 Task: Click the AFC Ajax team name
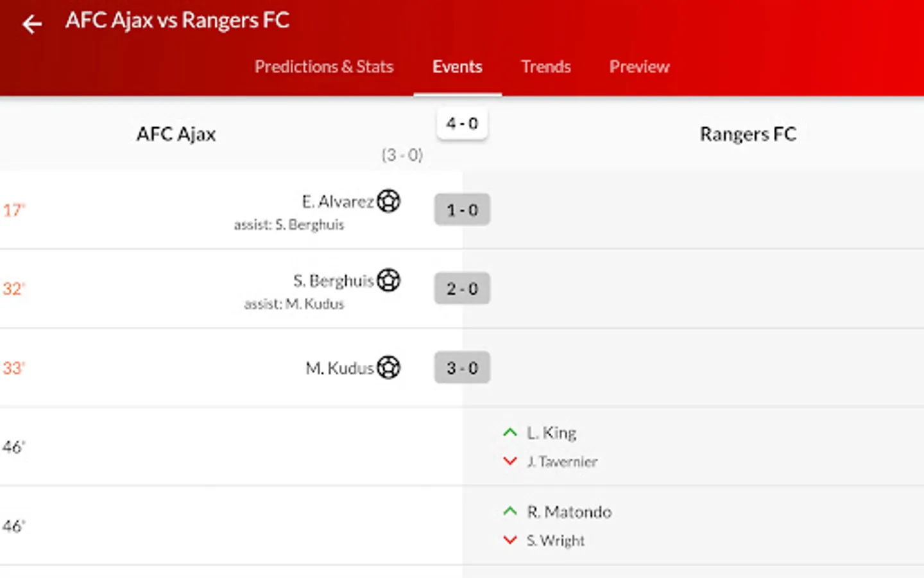click(176, 134)
